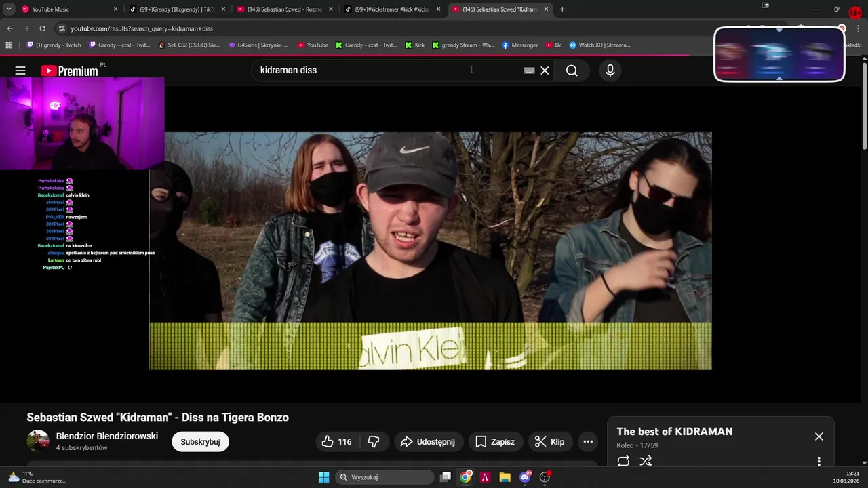
Task: Share the video via Udostępnij button
Action: tap(427, 442)
